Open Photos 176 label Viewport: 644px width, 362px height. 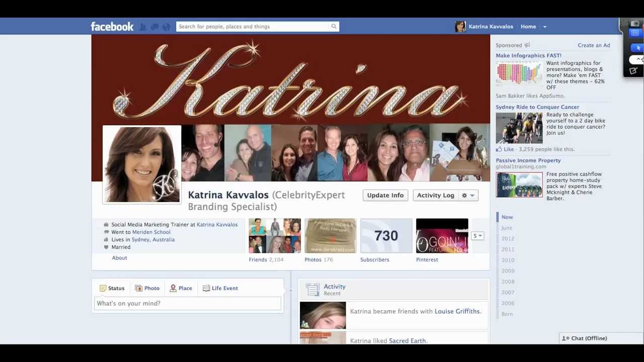pyautogui.click(x=318, y=260)
